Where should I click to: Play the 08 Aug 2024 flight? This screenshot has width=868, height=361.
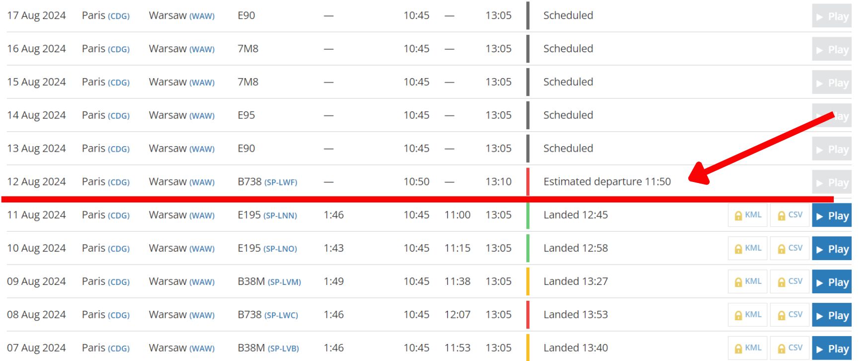pos(832,316)
